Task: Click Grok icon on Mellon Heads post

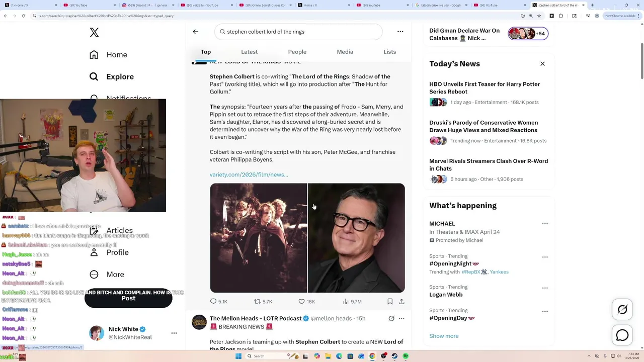Action: coord(391,318)
